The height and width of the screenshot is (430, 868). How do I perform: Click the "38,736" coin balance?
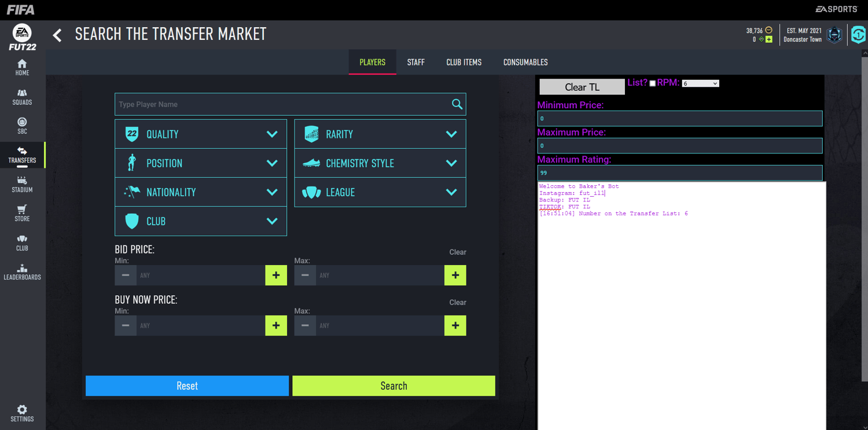click(754, 31)
